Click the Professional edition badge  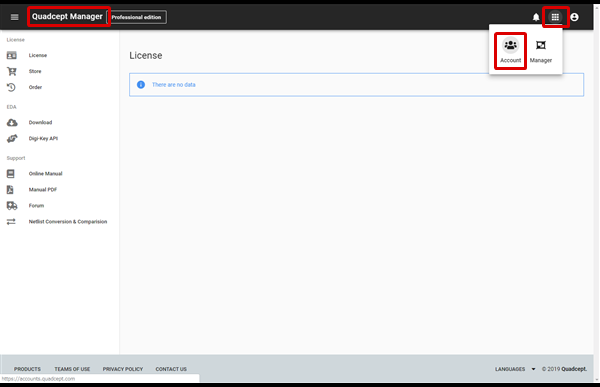[136, 17]
